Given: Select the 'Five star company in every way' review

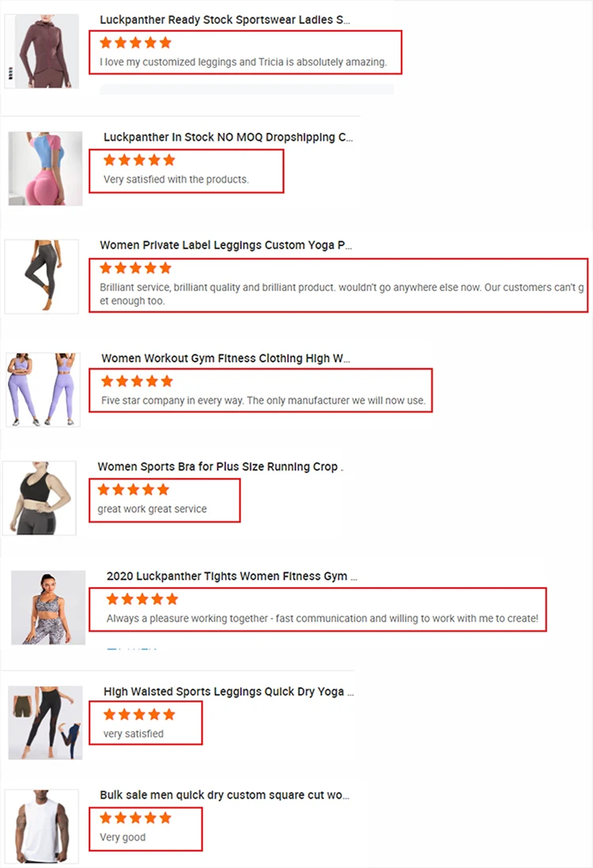Looking at the screenshot, I should tap(264, 400).
